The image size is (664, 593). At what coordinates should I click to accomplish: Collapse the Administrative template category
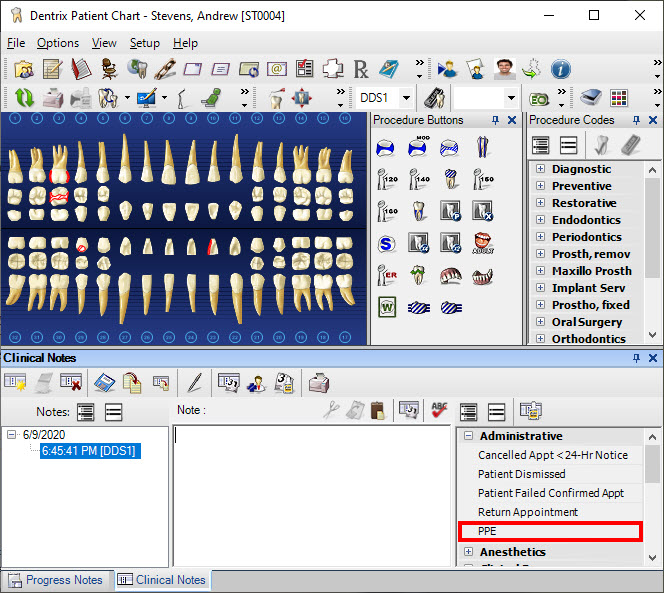[468, 435]
